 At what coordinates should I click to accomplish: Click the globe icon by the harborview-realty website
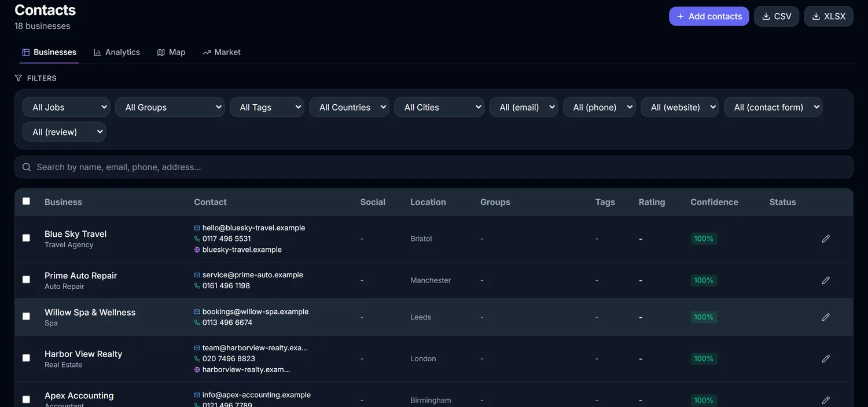click(197, 369)
